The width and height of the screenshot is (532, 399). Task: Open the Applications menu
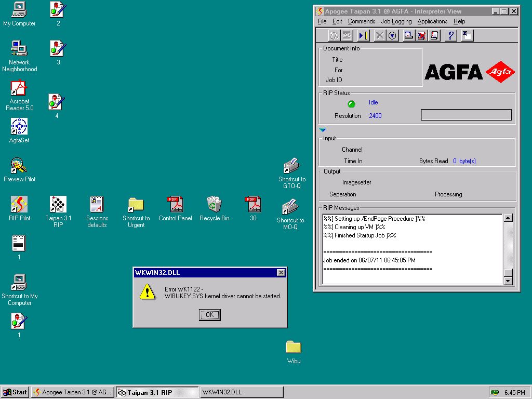pyautogui.click(x=432, y=21)
